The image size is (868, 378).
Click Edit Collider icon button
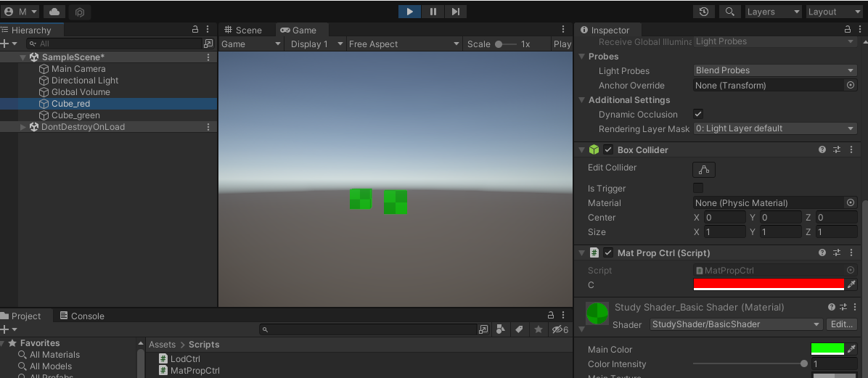pos(703,170)
